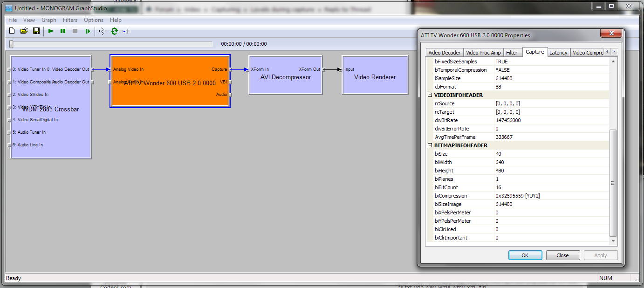Click the NUM indicator in the status bar
644x288 pixels.
pos(606,278)
